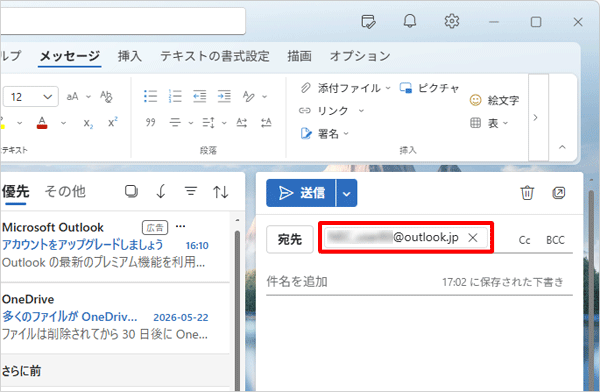The height and width of the screenshot is (392, 600).
Task: Expand the styles dropdown arrow
Action: tap(264, 96)
